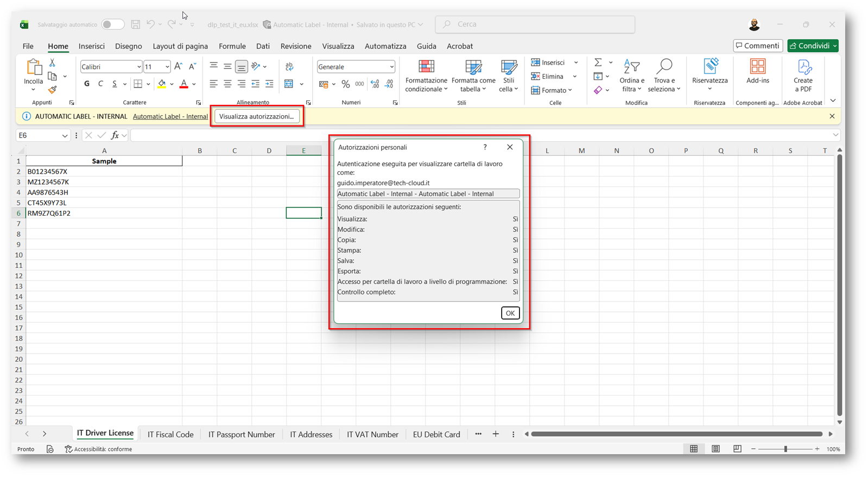This screenshot has height=477, width=868.
Task: Open the Add-ins icon
Action: [x=757, y=67]
